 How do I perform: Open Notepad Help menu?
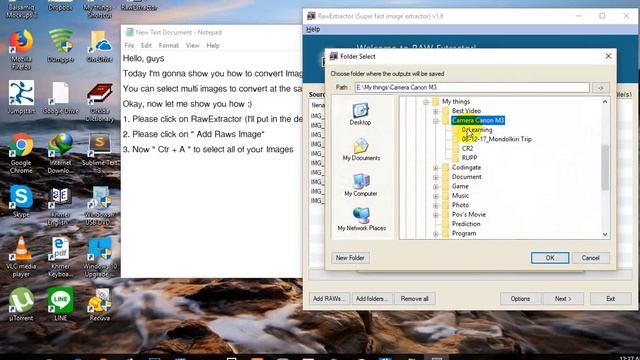click(213, 45)
